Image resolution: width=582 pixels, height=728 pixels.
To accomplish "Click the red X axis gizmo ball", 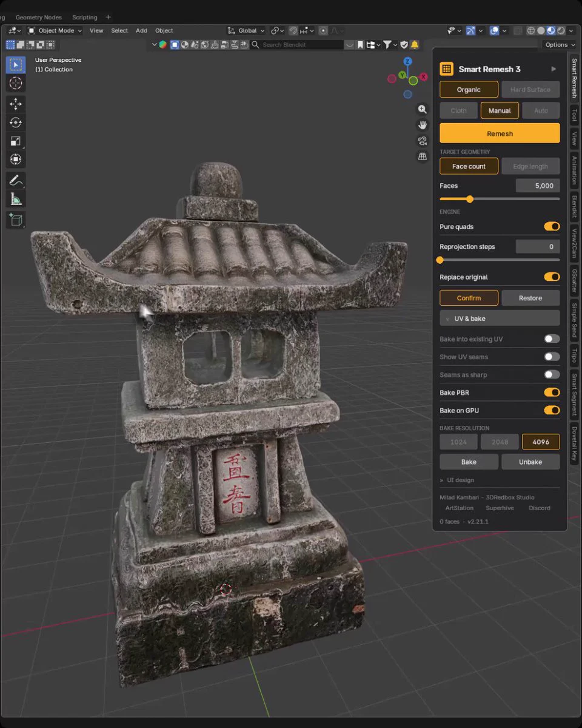I will coord(423,76).
